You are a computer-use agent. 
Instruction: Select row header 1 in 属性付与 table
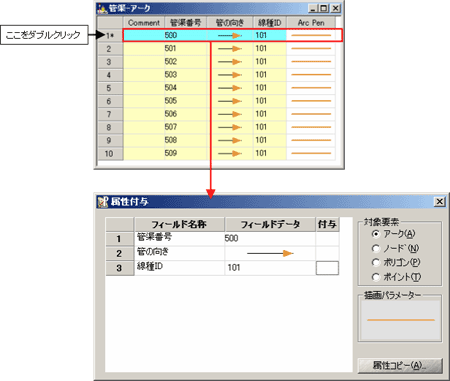coord(119,239)
